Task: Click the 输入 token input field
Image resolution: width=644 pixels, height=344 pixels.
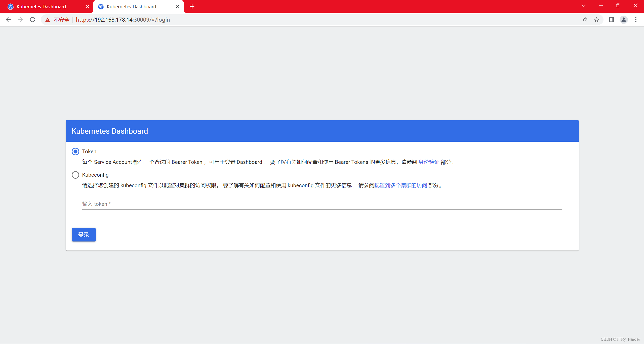Action: [x=252, y=204]
